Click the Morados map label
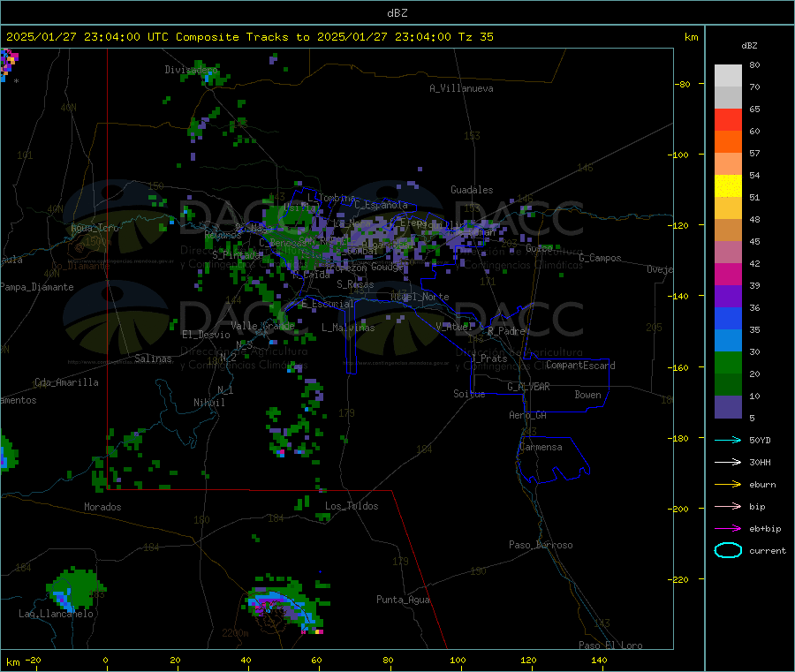The image size is (795, 672). 102,507
